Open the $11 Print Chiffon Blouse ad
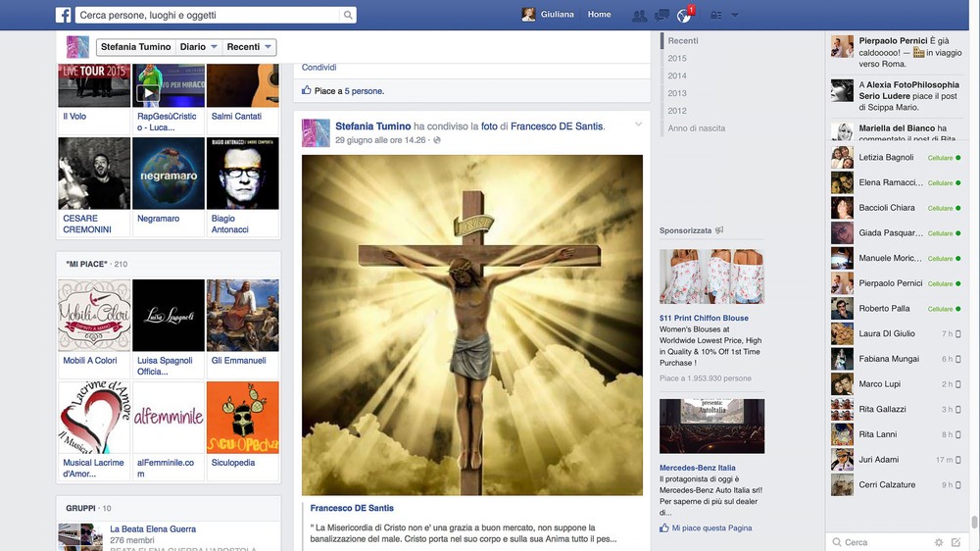 point(704,318)
